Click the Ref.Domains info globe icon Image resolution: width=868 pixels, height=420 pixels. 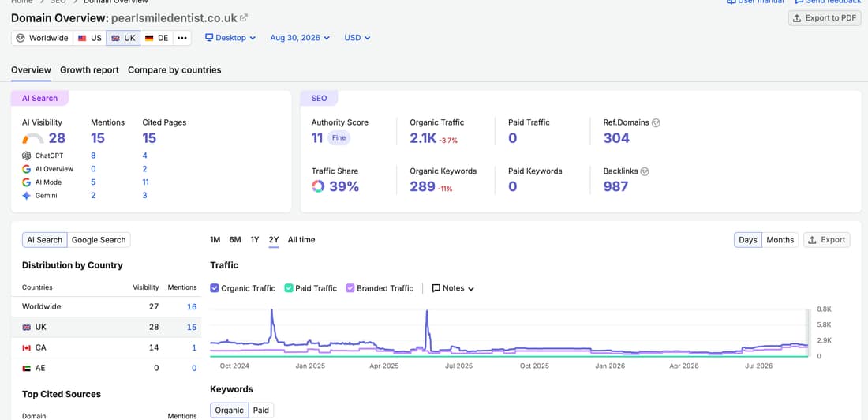[656, 122]
